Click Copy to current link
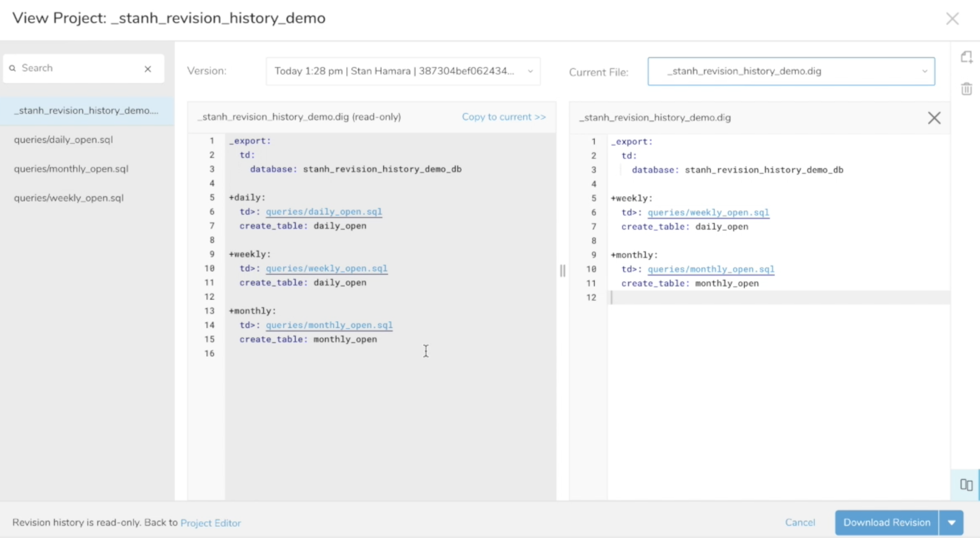The image size is (980, 538). tap(504, 117)
